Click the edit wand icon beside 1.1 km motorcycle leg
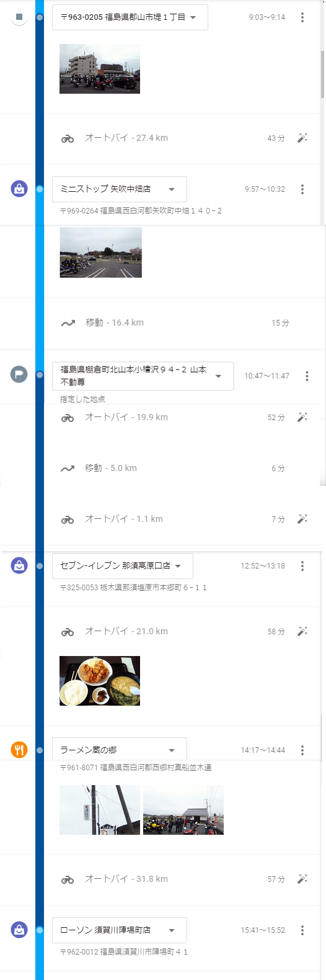Screen dimensions: 326x980 pyautogui.click(x=302, y=519)
